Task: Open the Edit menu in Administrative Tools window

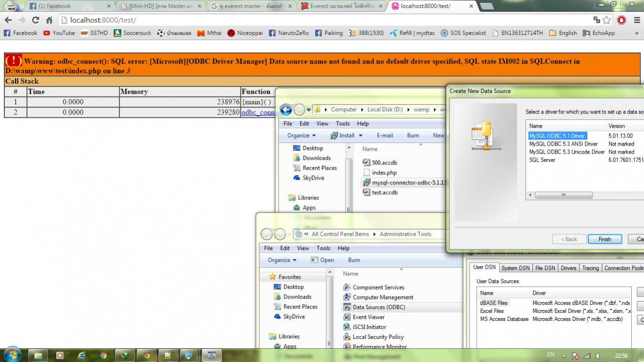Action: coord(285,248)
